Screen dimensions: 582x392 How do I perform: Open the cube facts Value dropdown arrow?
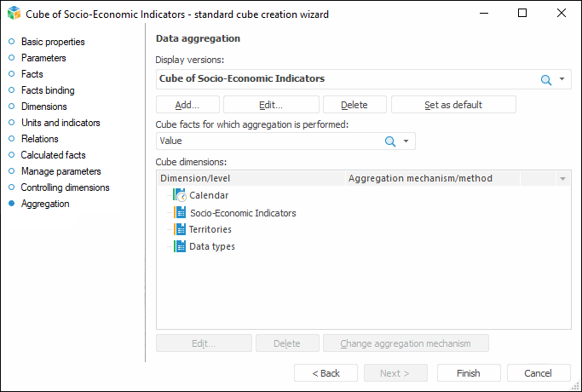pos(406,141)
